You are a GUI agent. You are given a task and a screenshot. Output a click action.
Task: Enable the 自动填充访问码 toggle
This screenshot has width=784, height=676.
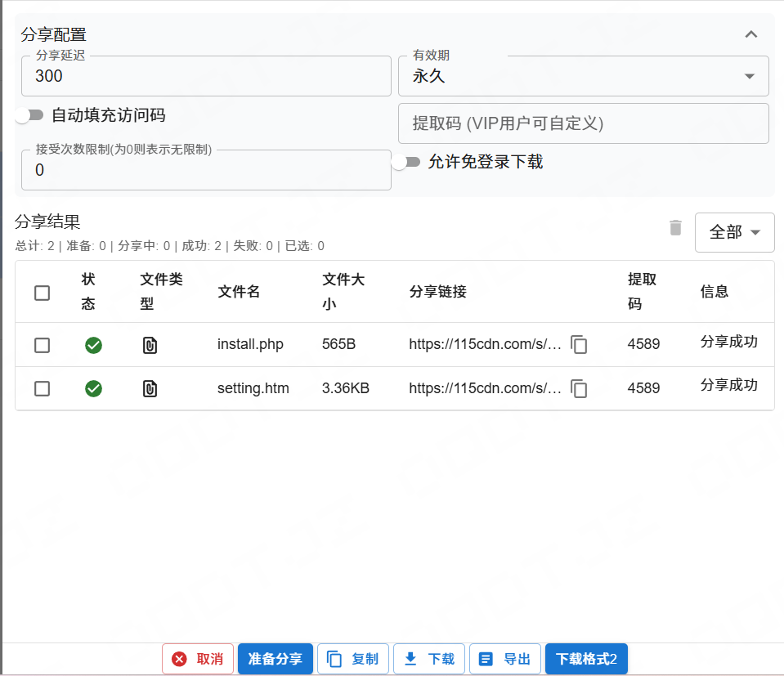[x=29, y=115]
